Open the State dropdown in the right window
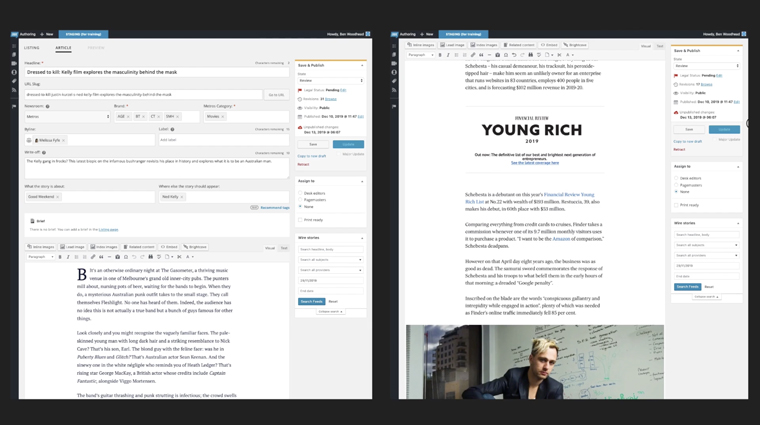 point(707,66)
